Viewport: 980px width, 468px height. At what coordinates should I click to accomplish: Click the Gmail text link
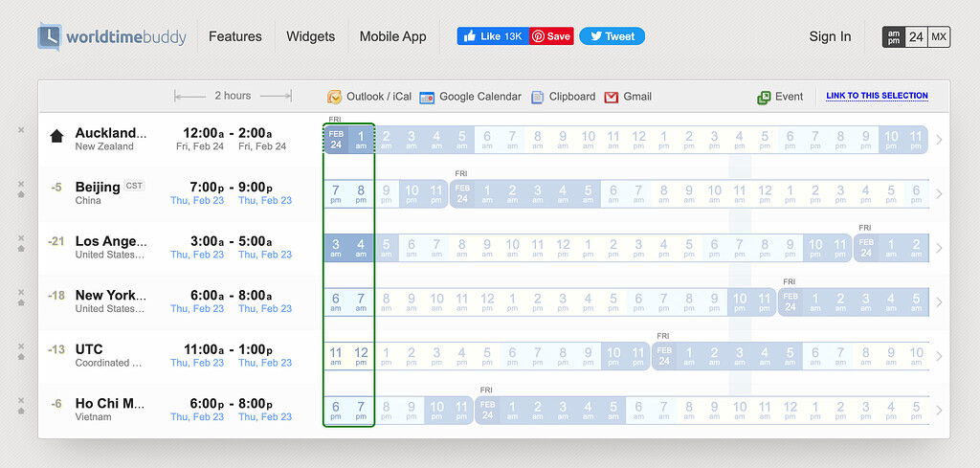pos(637,97)
